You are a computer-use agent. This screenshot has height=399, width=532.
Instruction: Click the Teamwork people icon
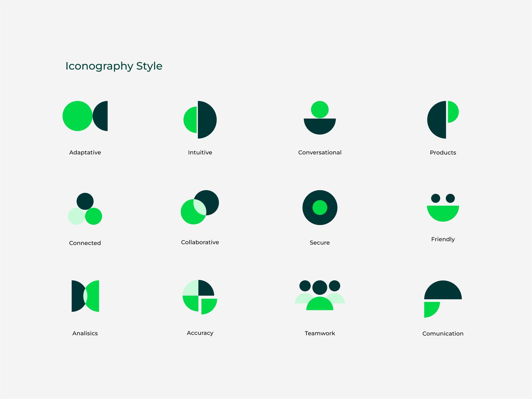click(320, 295)
